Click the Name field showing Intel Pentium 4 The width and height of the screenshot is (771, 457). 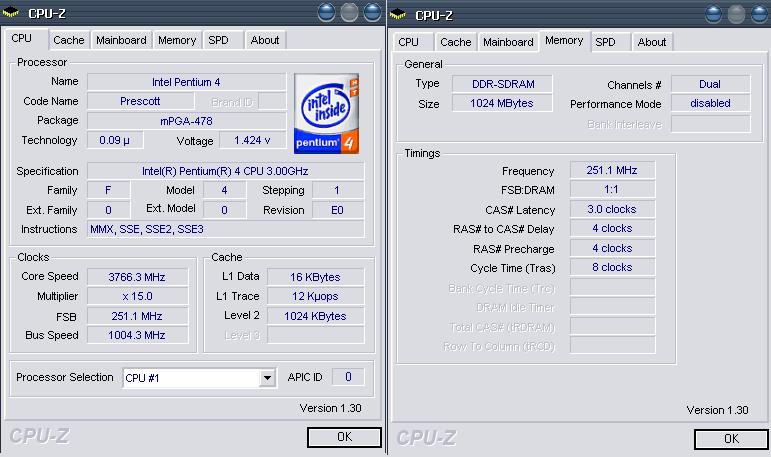[x=186, y=82]
